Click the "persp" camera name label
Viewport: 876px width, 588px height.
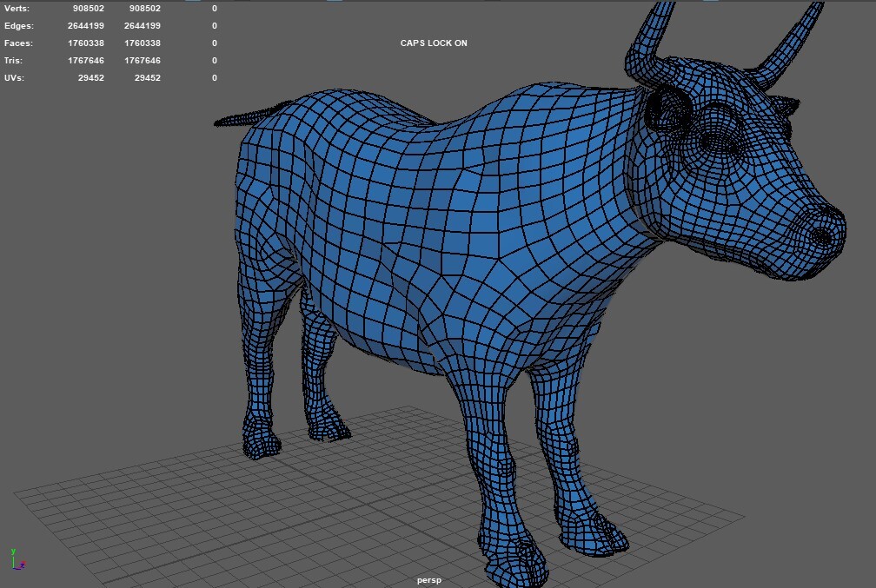(429, 580)
